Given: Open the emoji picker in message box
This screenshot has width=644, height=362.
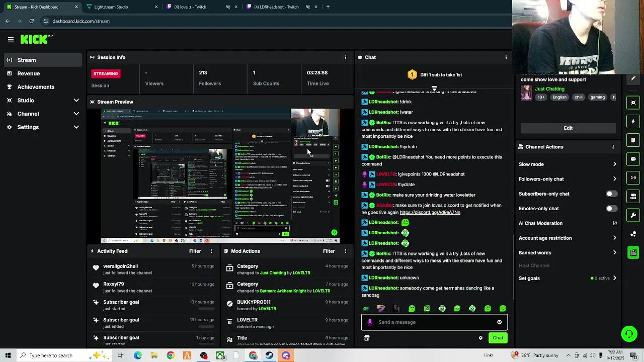Looking at the screenshot, I should point(499,322).
